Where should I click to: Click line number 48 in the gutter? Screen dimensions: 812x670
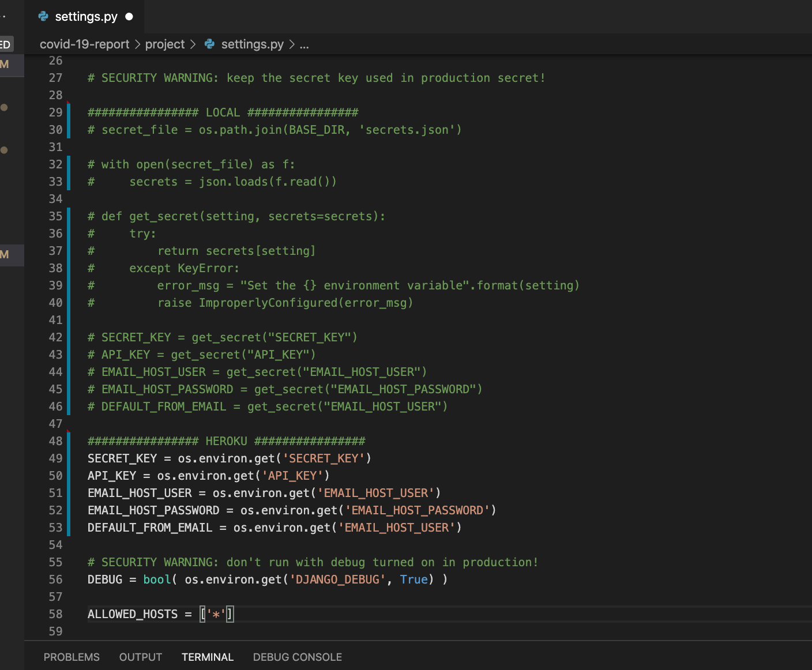click(x=56, y=441)
